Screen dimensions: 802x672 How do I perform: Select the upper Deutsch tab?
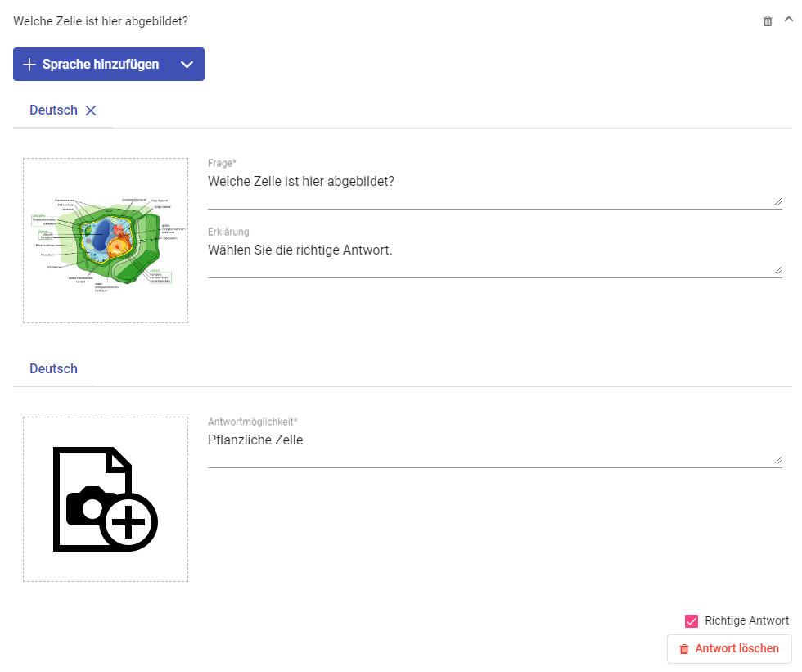click(53, 110)
